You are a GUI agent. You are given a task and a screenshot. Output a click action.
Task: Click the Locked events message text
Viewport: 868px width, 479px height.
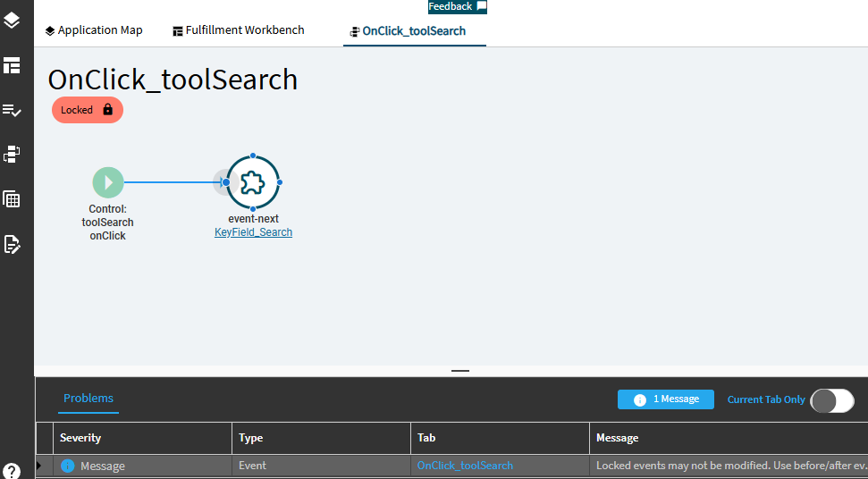[731, 466]
